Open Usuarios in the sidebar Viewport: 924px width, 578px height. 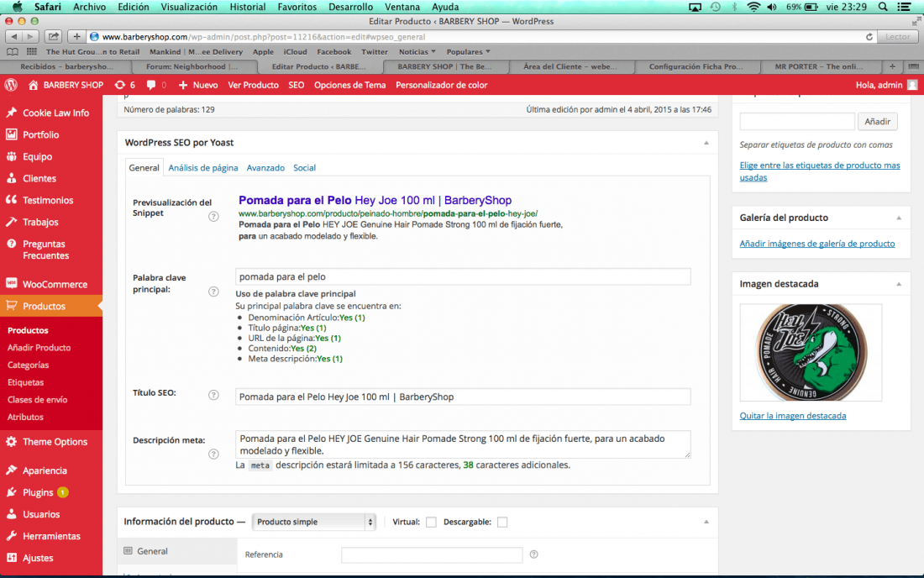[41, 514]
